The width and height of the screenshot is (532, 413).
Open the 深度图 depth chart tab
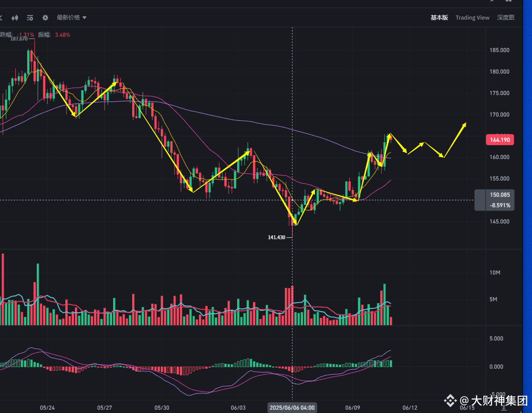coord(506,18)
